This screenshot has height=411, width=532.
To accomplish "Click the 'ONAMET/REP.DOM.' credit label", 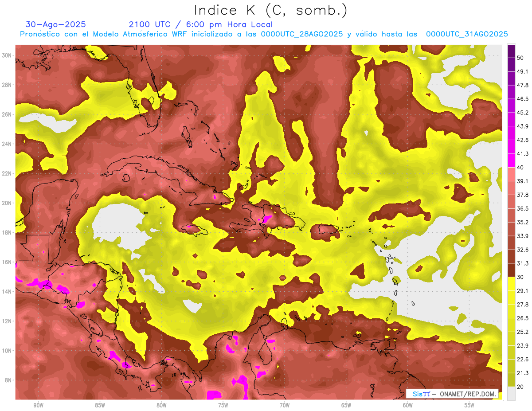I will 468,394.
